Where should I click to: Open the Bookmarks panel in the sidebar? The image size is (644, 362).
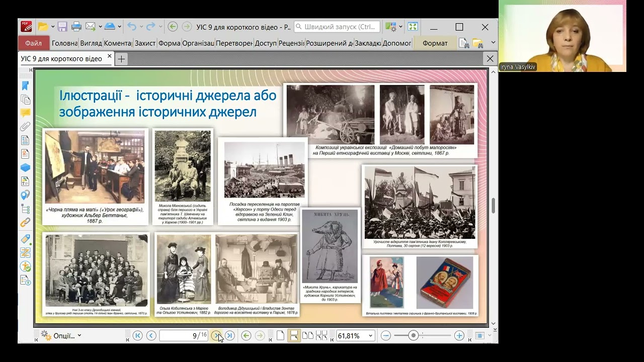25,85
